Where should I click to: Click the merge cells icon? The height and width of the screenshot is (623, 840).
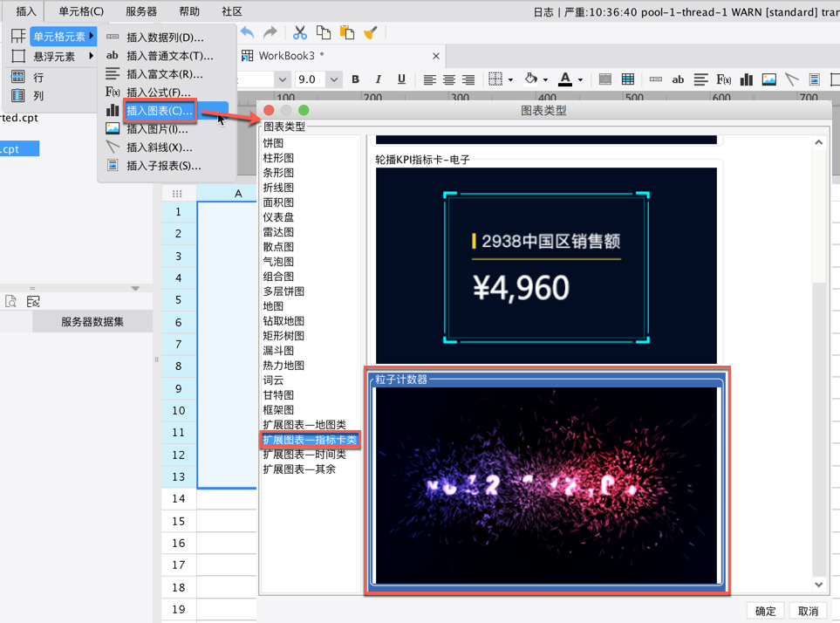click(x=604, y=79)
